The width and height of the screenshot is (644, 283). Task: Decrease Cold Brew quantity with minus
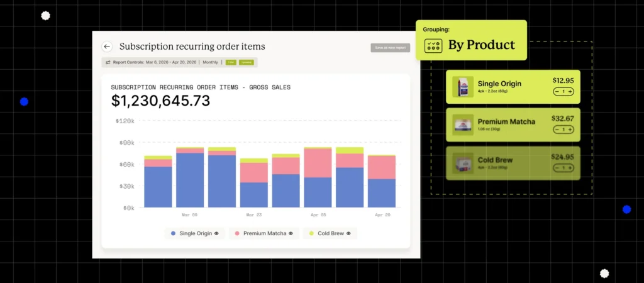click(557, 167)
